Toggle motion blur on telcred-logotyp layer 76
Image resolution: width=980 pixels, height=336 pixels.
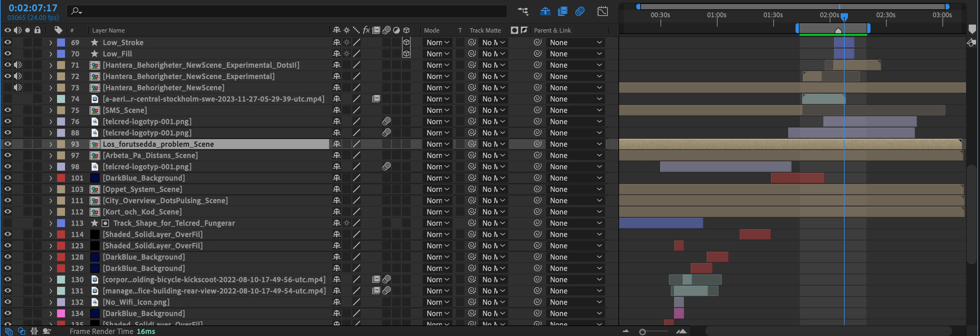386,122
